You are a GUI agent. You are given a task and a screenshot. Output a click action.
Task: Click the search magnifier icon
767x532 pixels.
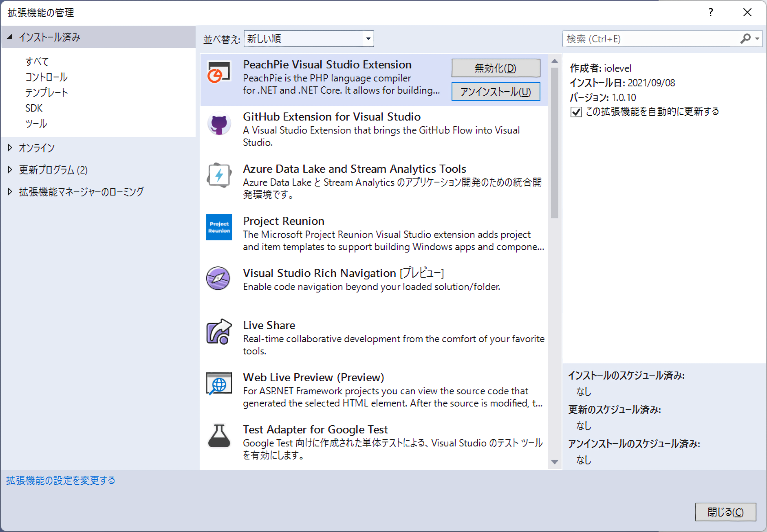(x=745, y=39)
